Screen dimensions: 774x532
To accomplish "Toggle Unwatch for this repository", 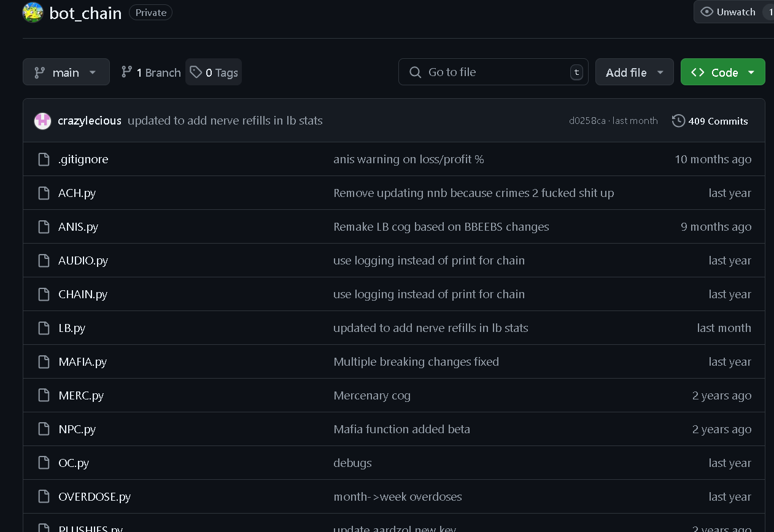I will (728, 12).
